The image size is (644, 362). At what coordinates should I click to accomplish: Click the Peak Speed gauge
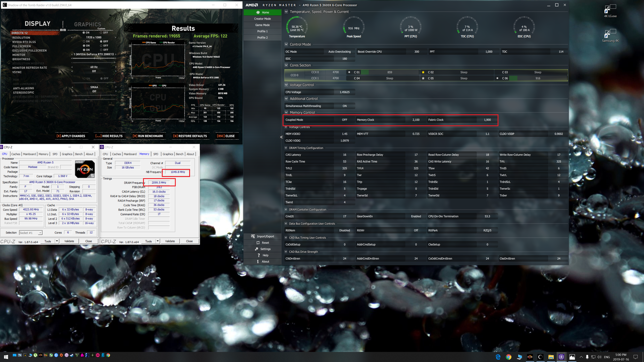[354, 28]
